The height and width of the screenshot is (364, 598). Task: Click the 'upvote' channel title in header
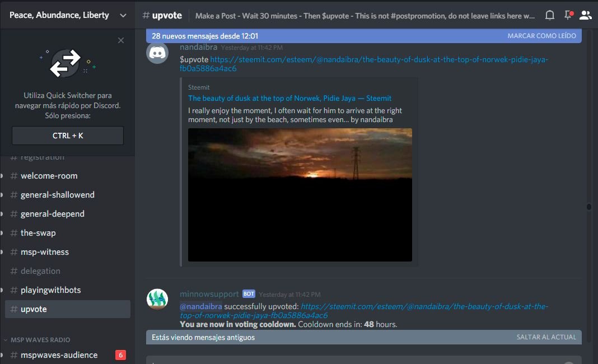(x=167, y=15)
